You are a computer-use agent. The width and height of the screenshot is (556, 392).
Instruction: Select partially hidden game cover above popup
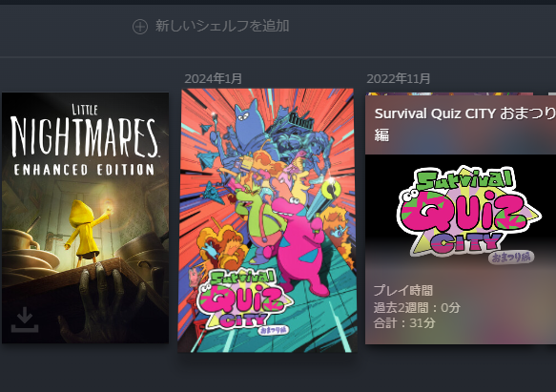pos(450,94)
